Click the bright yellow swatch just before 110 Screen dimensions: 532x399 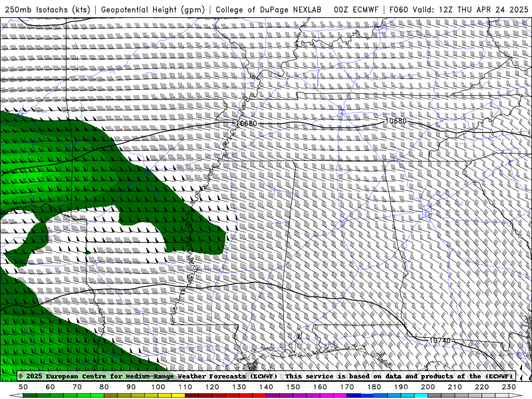coord(178,396)
